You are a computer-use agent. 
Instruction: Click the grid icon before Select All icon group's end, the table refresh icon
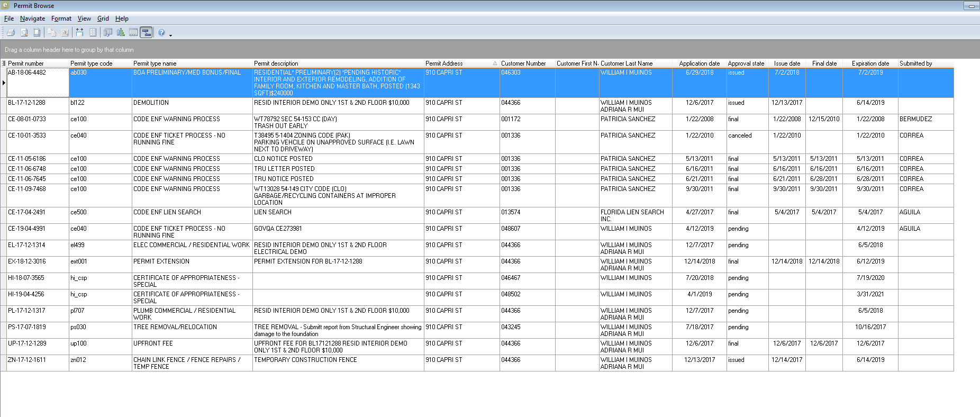click(108, 33)
